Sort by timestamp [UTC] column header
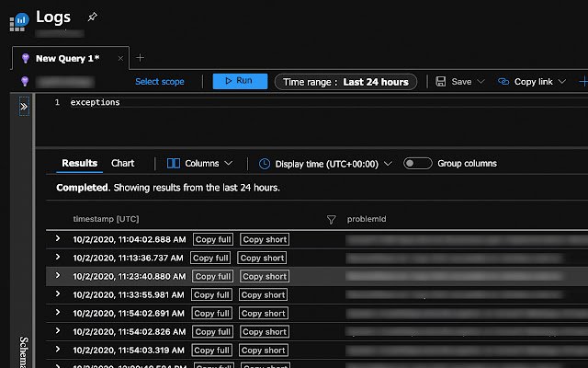This screenshot has width=588, height=368. click(106, 219)
